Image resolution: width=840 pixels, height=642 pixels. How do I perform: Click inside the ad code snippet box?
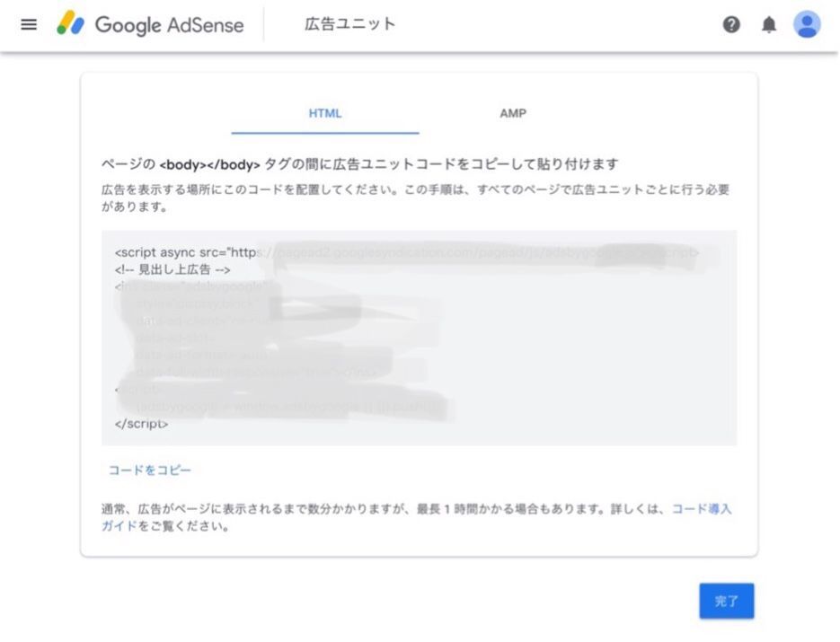pos(419,338)
